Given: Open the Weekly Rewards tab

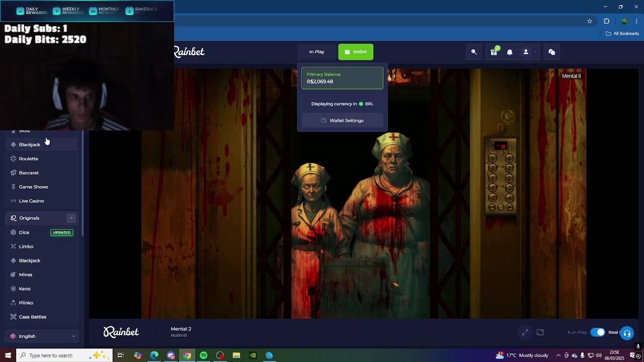Looking at the screenshot, I should coord(68,11).
